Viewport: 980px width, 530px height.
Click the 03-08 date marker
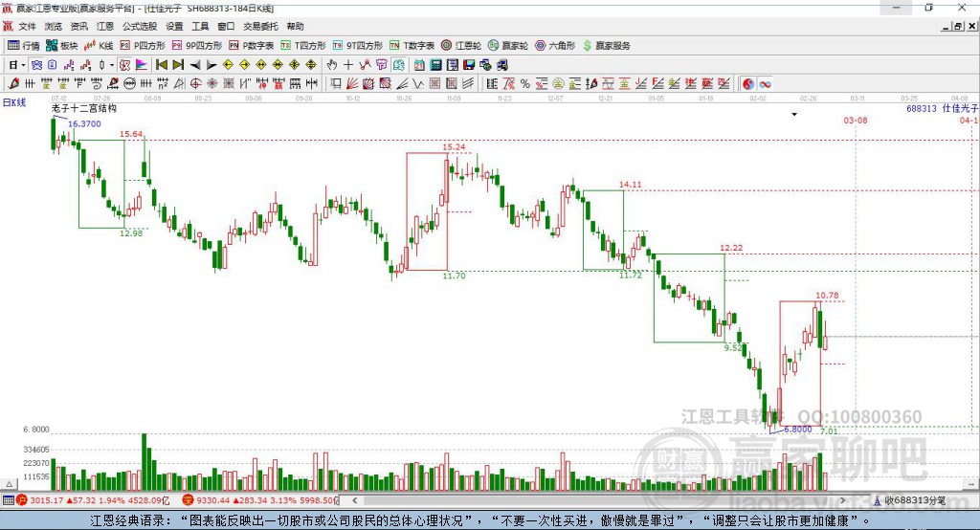click(856, 120)
